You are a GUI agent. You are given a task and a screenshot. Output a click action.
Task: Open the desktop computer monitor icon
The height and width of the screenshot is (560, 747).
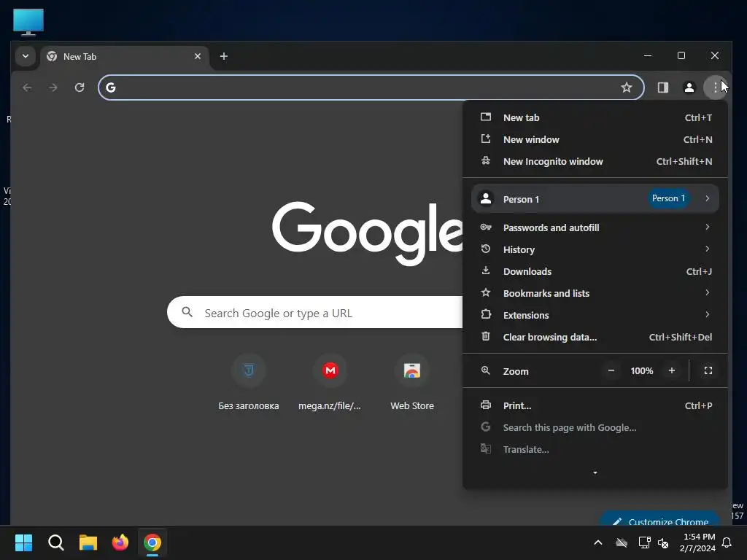(28, 22)
